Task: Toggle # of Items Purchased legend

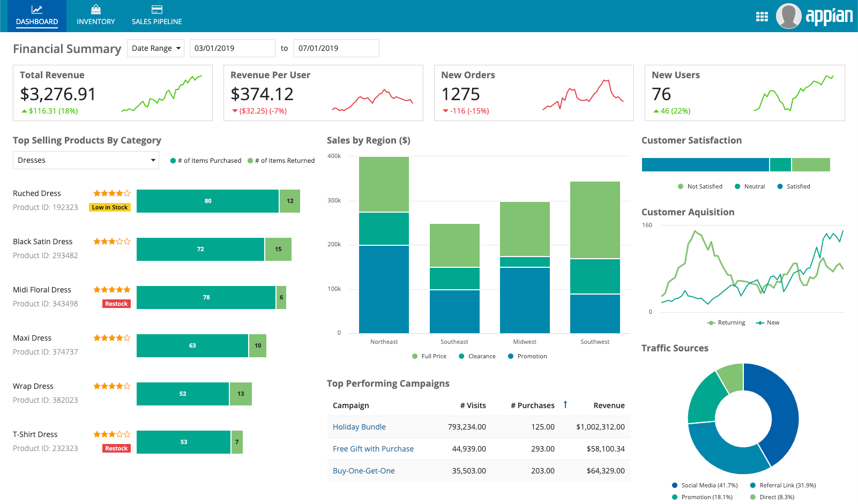Action: point(206,161)
